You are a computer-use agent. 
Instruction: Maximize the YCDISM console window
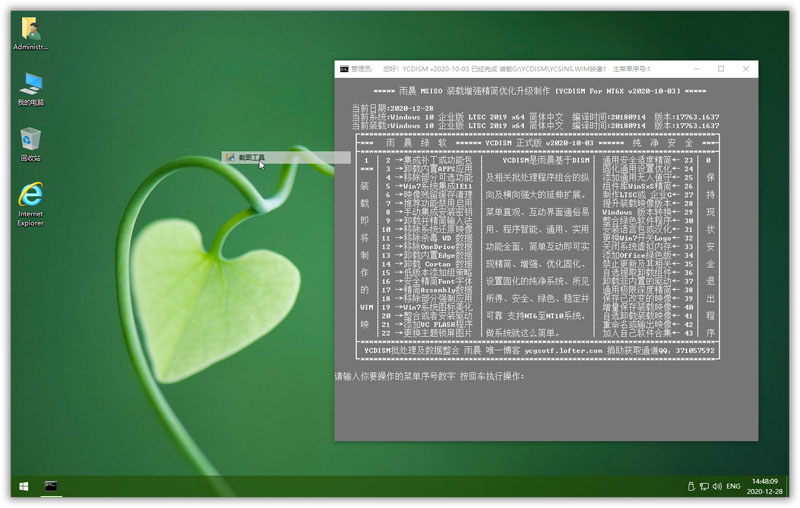click(x=721, y=69)
